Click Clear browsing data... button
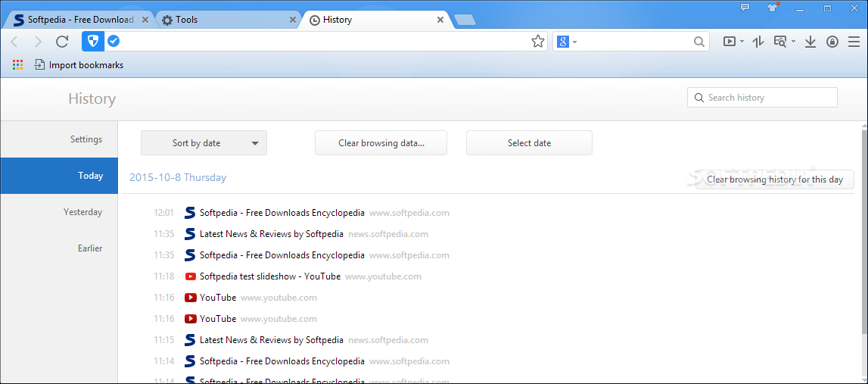 click(x=381, y=143)
